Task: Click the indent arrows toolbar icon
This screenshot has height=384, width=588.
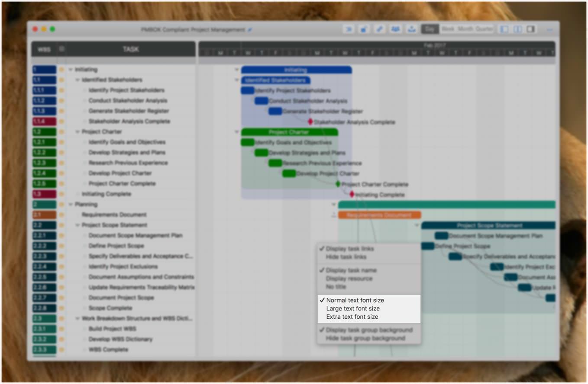Action: tap(349, 29)
